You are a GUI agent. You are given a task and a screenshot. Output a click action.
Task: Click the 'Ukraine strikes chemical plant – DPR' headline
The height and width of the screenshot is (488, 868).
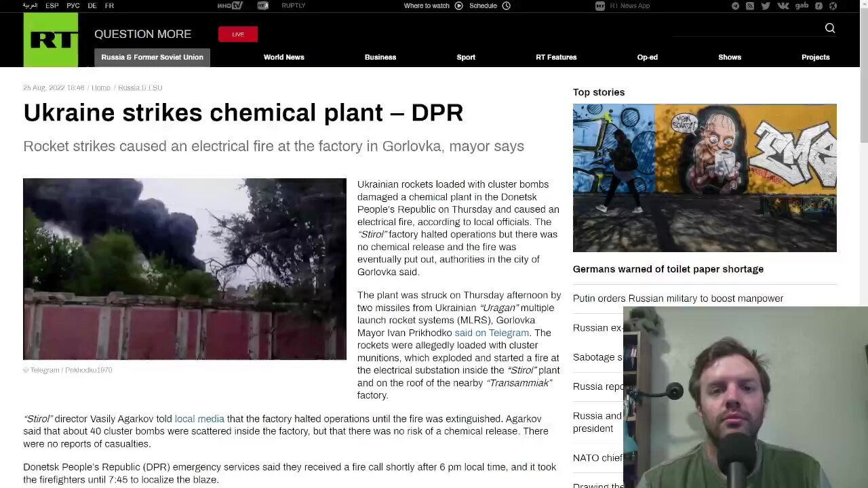click(243, 113)
